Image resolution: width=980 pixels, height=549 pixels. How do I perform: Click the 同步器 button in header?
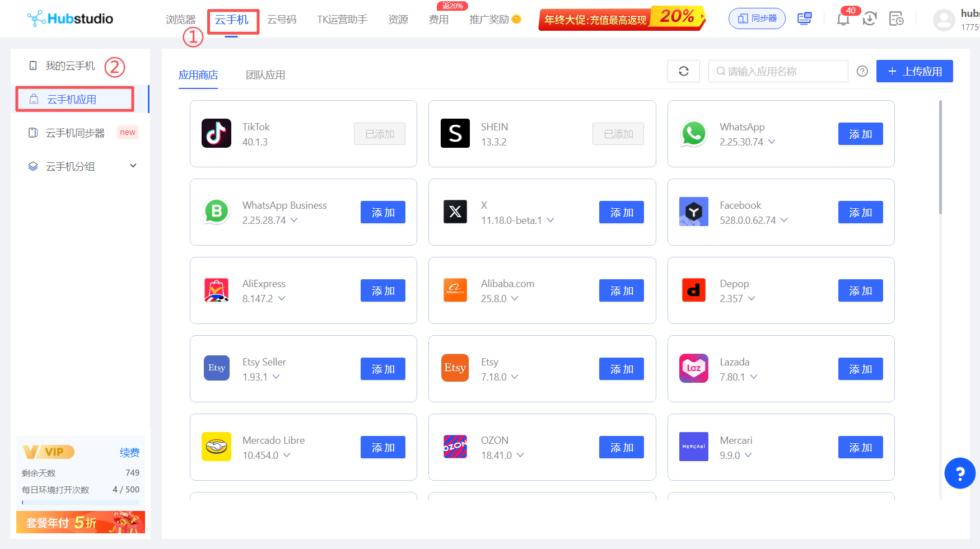click(x=757, y=18)
